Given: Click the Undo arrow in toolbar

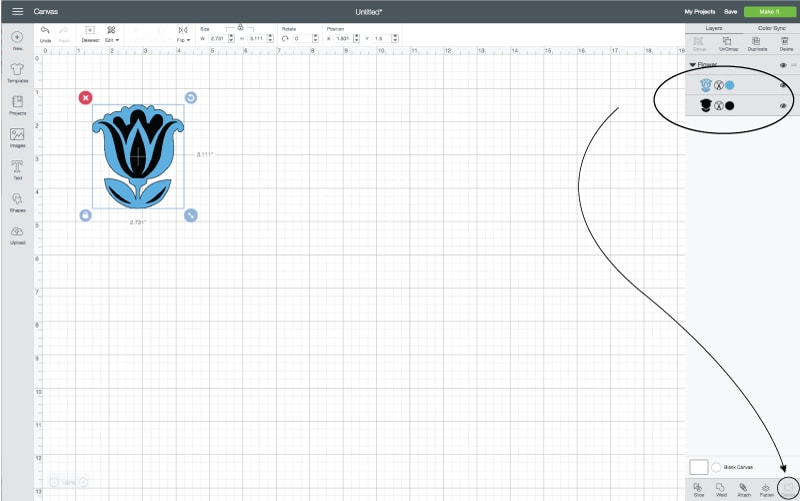Looking at the screenshot, I should click(x=45, y=32).
